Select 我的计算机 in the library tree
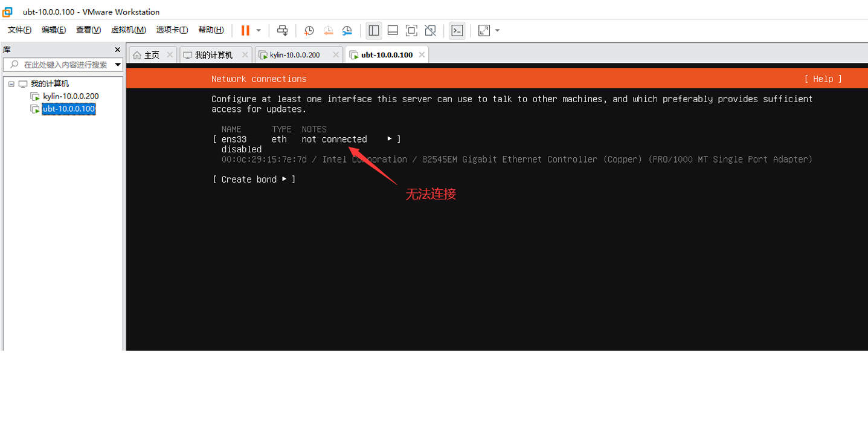 click(50, 84)
